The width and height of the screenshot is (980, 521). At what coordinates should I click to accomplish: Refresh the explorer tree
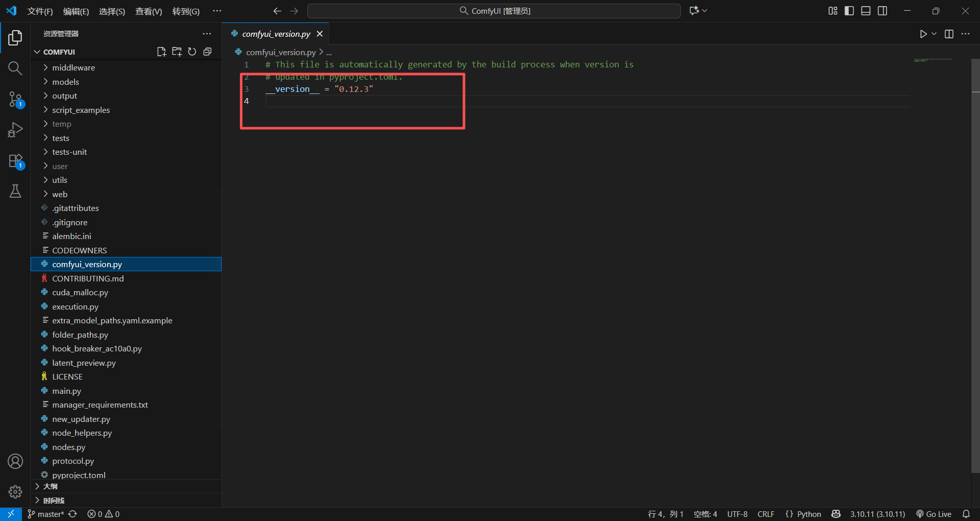tap(192, 52)
